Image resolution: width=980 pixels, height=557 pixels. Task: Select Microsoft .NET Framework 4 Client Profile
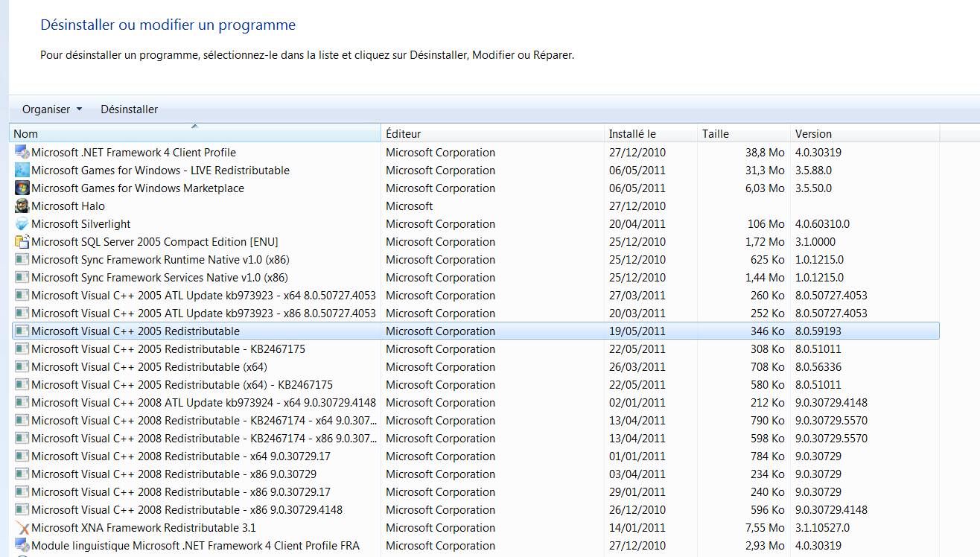click(x=133, y=152)
